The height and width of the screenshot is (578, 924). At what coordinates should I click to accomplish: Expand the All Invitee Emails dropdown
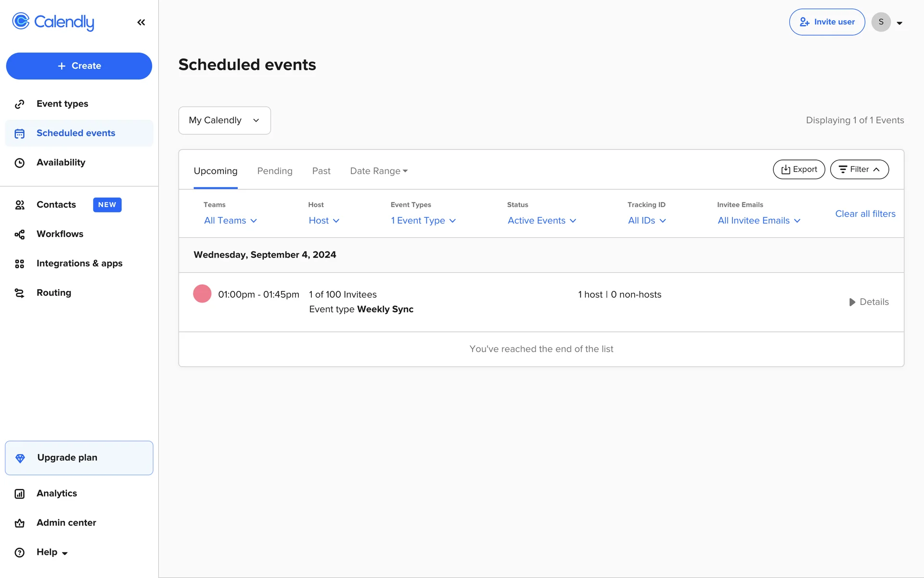758,221
